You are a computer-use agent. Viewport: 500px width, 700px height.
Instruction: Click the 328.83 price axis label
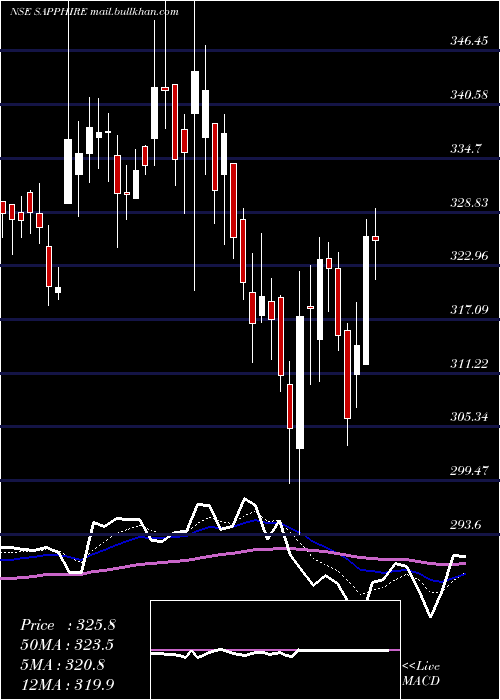tap(469, 202)
